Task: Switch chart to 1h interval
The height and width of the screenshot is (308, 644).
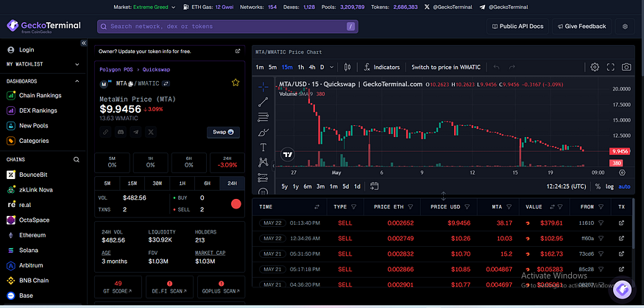Action: (x=301, y=67)
